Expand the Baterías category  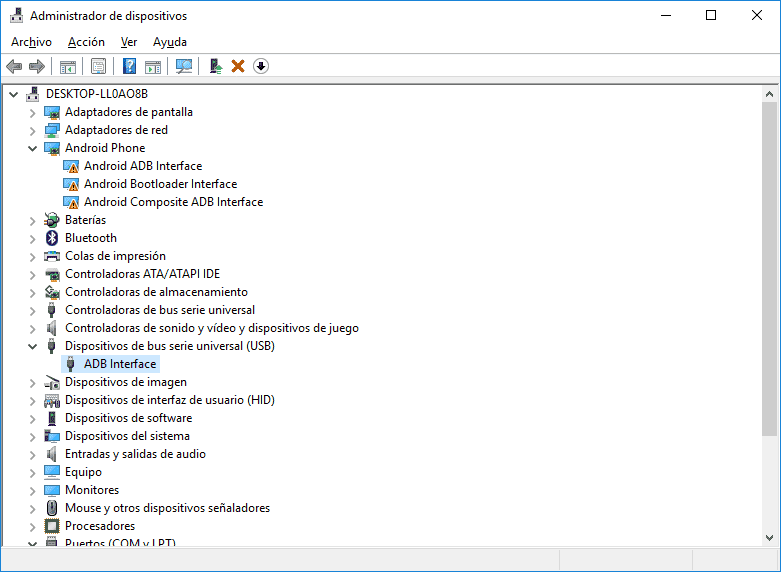click(x=32, y=220)
